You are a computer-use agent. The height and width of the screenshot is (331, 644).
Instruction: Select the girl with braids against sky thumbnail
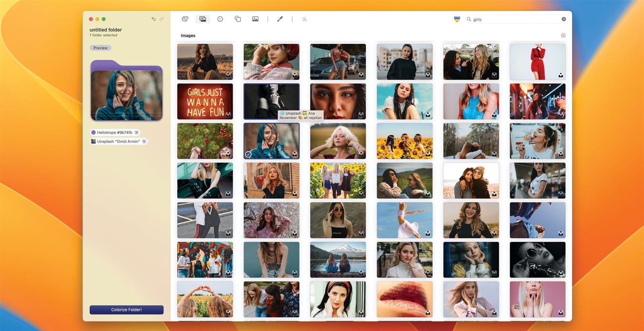point(404,101)
